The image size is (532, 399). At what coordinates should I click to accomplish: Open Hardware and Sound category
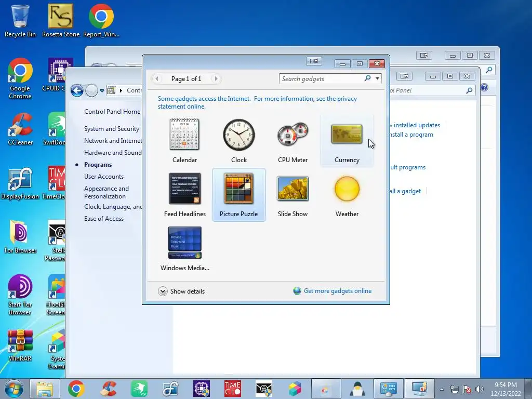(113, 153)
